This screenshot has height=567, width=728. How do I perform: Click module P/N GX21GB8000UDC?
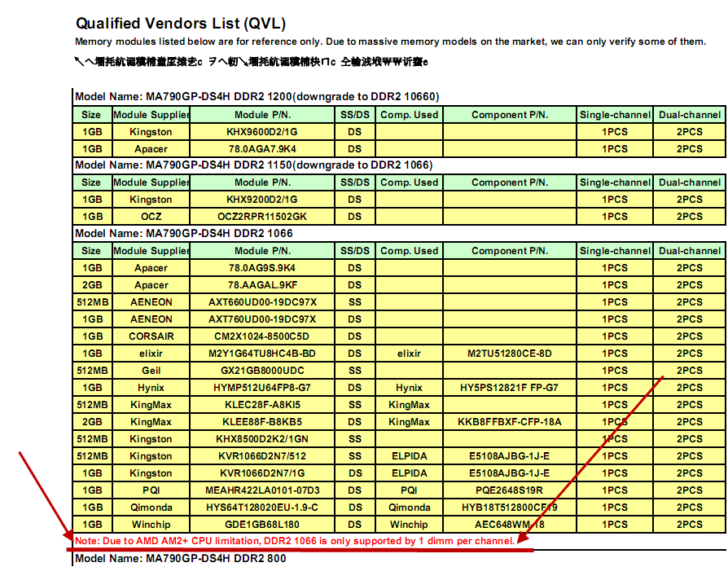point(262,371)
